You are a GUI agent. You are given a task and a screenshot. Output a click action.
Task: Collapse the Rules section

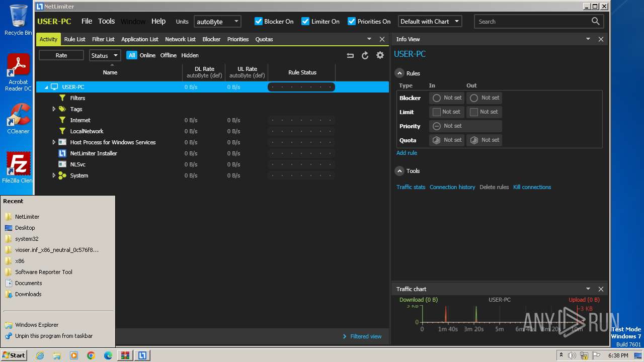click(x=399, y=73)
